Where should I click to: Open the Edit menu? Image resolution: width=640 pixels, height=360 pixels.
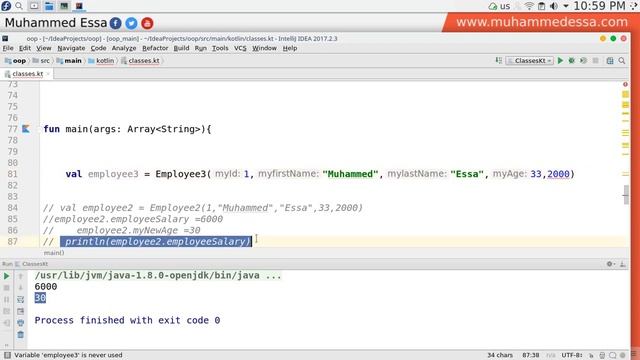(x=25, y=48)
